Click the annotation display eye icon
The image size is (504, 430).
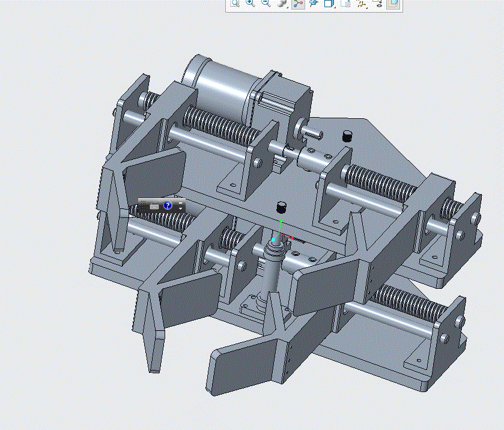point(378,3)
